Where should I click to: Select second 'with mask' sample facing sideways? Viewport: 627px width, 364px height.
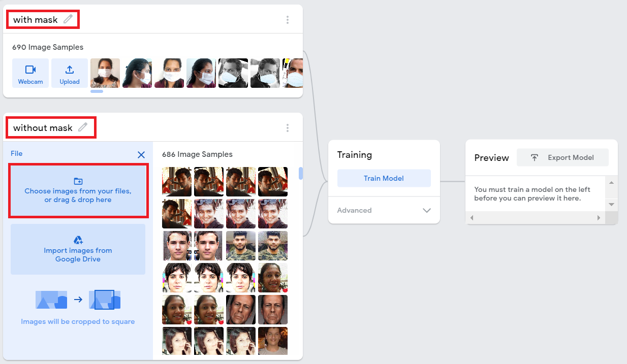pyautogui.click(x=137, y=73)
